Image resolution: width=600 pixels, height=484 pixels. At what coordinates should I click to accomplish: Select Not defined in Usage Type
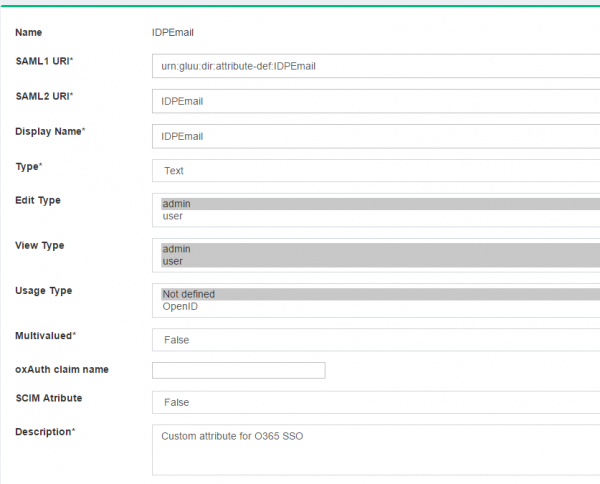[x=375, y=294]
